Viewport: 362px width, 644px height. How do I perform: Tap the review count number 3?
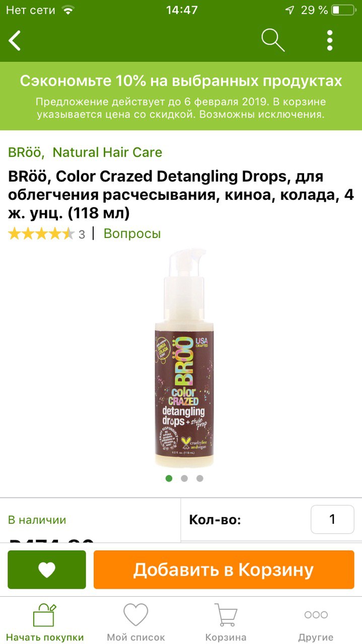click(82, 234)
